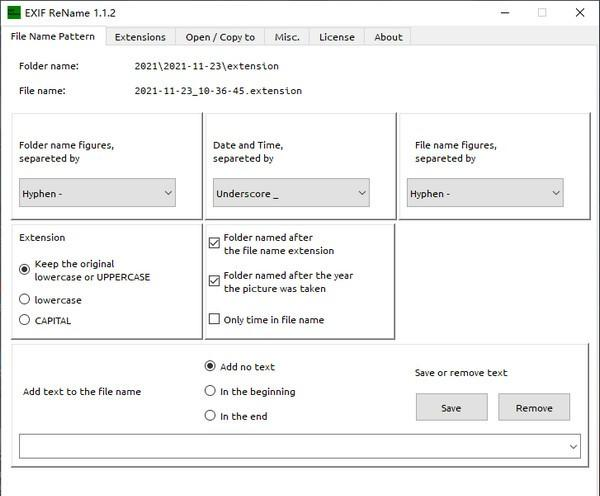Open the Open / Copy to tab

(x=220, y=37)
